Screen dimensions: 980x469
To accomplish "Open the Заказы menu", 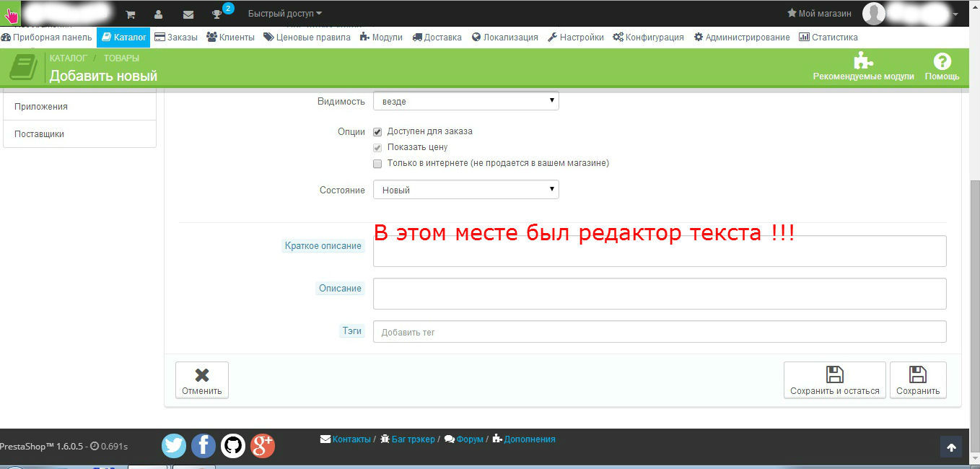I will [x=176, y=38].
